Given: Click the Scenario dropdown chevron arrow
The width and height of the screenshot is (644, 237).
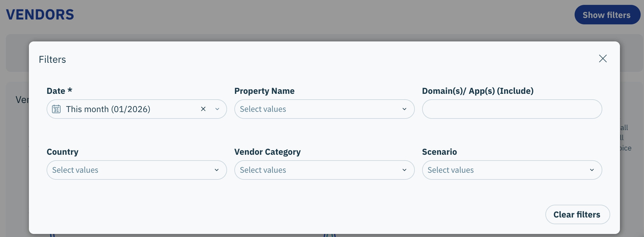Looking at the screenshot, I should 592,170.
